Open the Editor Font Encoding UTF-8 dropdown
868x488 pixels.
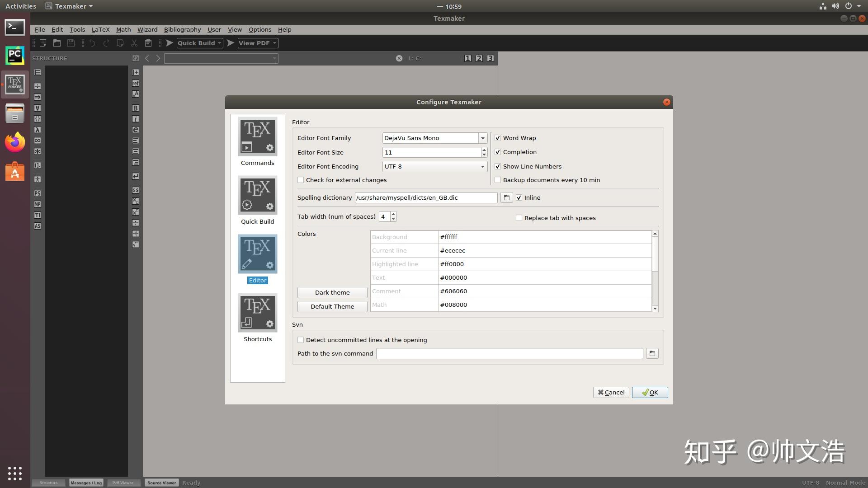click(x=434, y=166)
